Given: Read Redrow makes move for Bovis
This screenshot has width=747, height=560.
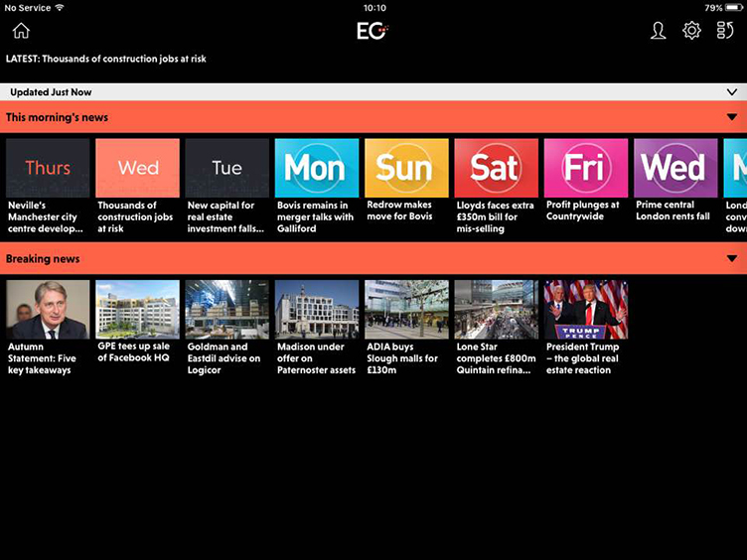Looking at the screenshot, I should click(x=399, y=210).
